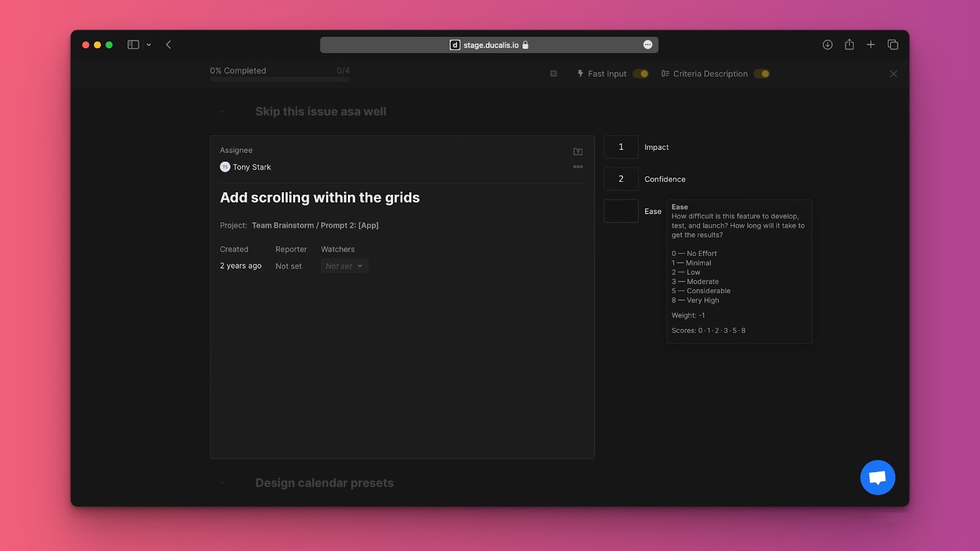Toggle the Fast Input switch
This screenshot has height=551, width=980.
point(641,73)
